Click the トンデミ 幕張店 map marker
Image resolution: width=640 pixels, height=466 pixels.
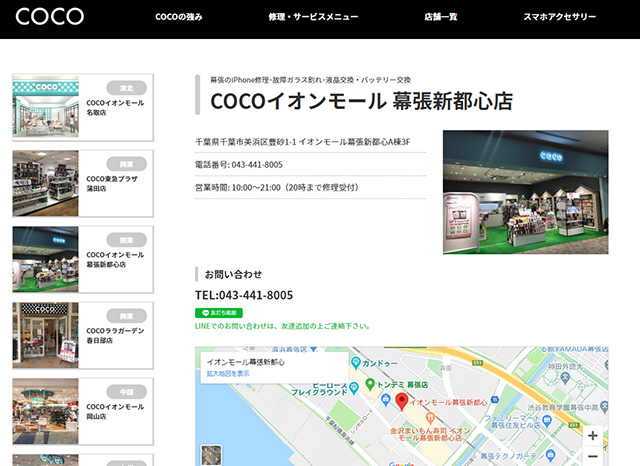[x=370, y=384]
